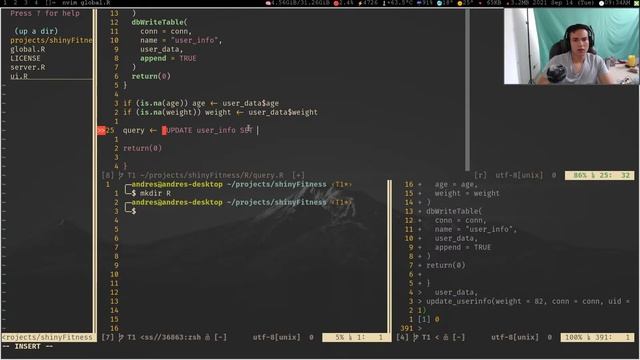
Task: Click the 'dbWriteTable(' call in top editor
Action: click(x=159, y=22)
